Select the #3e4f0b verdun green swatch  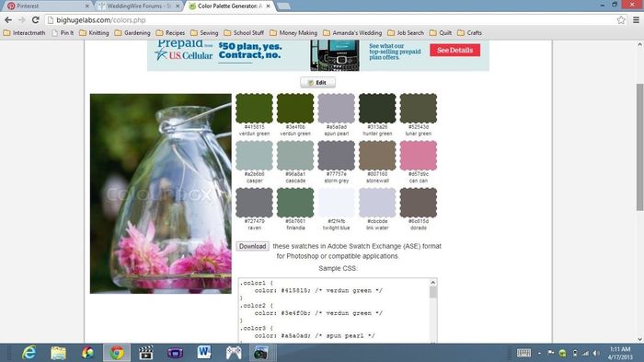pos(295,108)
